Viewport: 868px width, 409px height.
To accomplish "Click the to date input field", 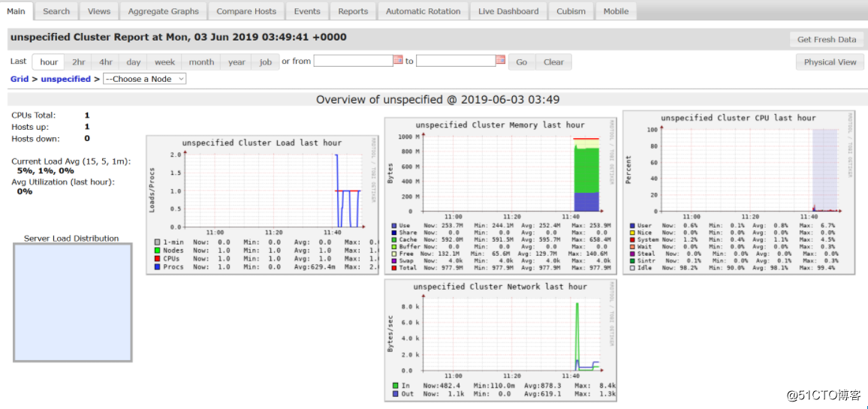I will pyautogui.click(x=456, y=60).
